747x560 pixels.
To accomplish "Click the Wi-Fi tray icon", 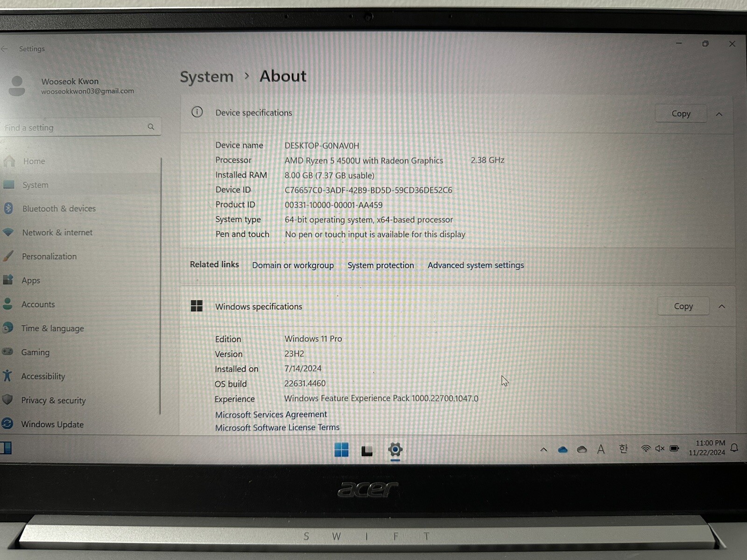I will [x=646, y=448].
